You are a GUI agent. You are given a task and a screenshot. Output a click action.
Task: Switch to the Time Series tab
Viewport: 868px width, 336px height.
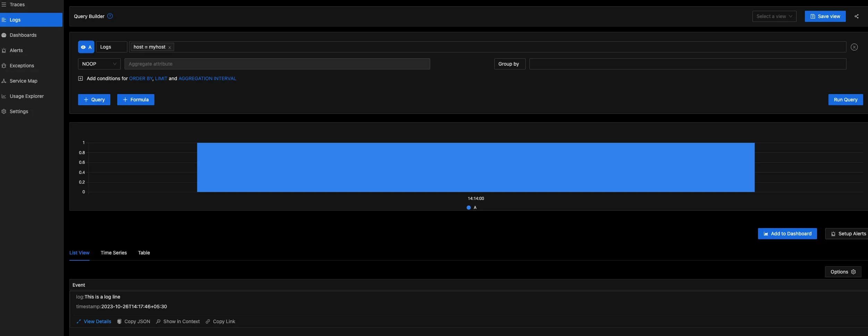114,253
